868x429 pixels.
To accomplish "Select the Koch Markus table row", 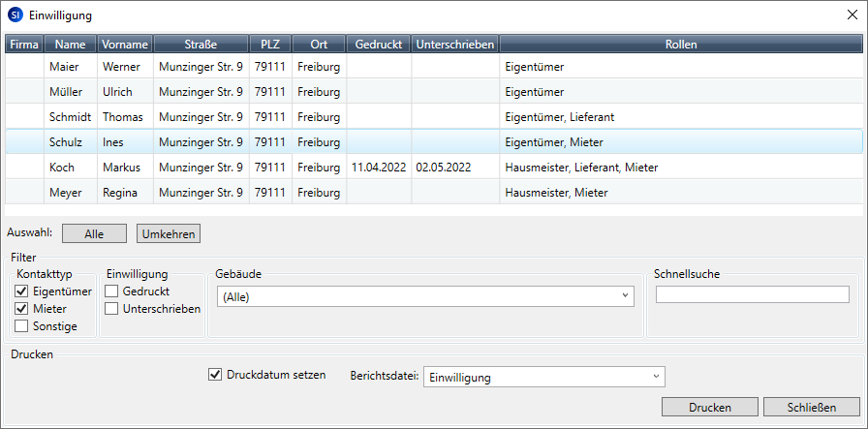I will tap(387, 168).
